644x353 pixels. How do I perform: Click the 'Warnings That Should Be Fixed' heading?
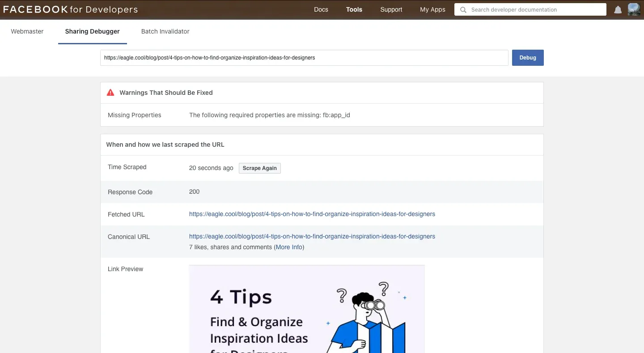coord(166,93)
